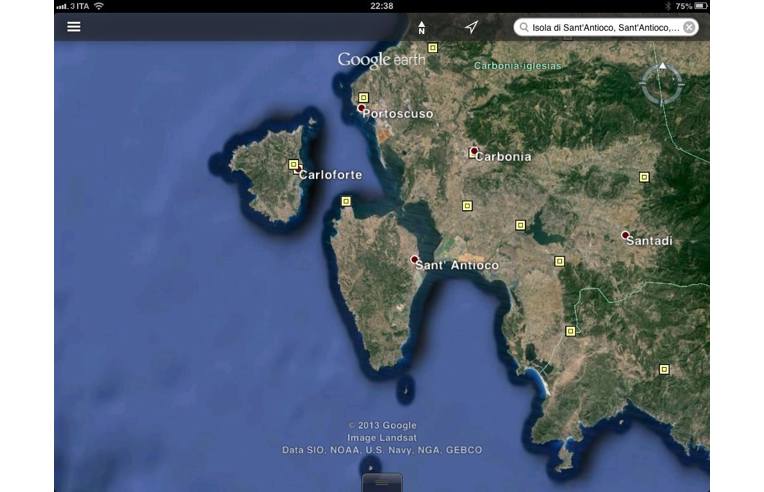This screenshot has width=764, height=492.
Task: Select the yellow marker above Portoscuso
Action: [x=363, y=98]
